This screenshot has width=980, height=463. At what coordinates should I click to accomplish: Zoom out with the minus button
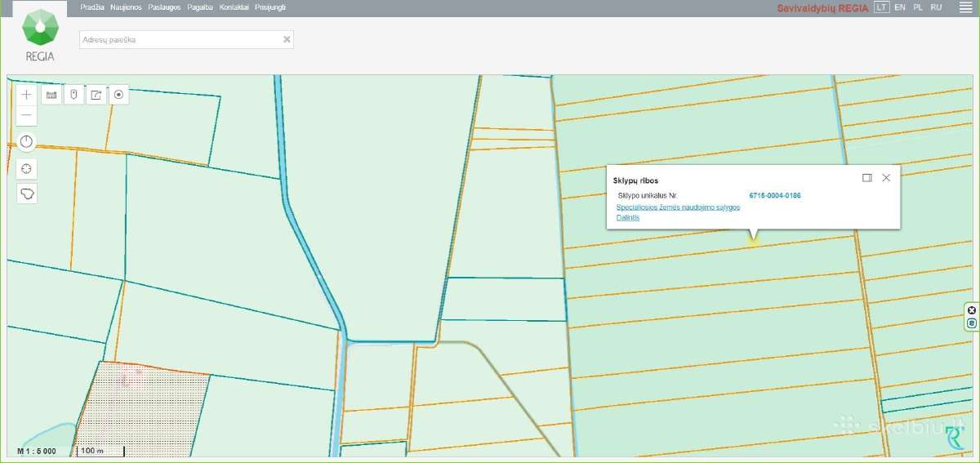pos(27,115)
